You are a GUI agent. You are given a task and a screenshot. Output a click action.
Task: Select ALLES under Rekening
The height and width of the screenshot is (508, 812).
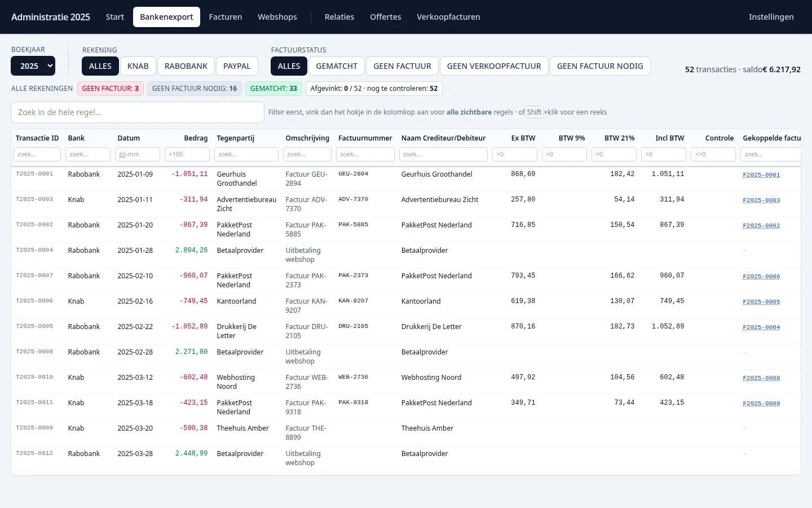point(100,66)
